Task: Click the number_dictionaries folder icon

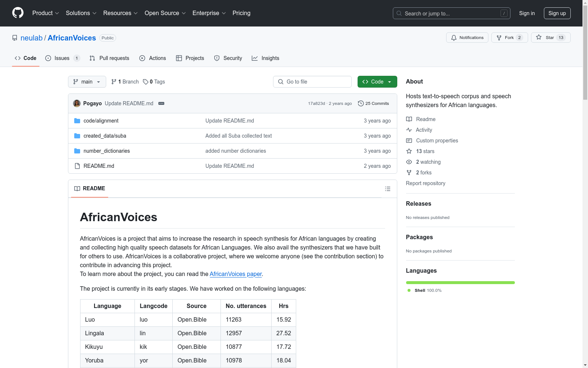Action: 77,151
